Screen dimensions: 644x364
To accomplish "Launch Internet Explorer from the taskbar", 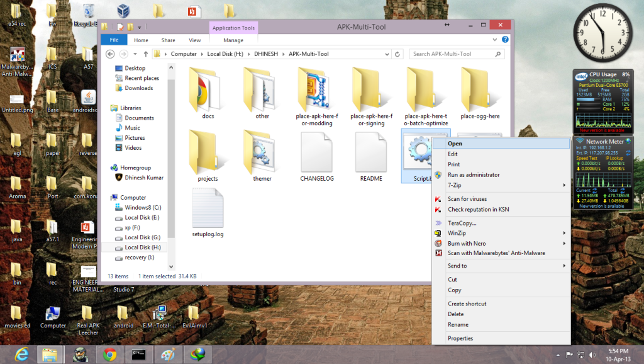I will click(x=21, y=355).
